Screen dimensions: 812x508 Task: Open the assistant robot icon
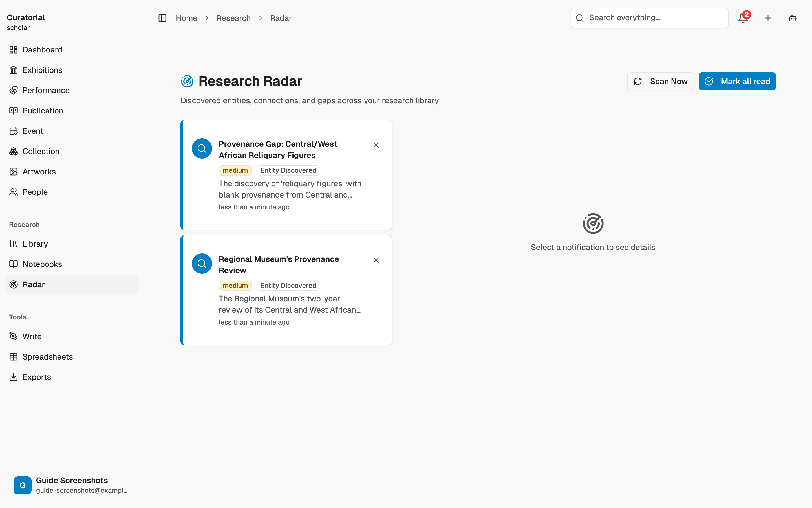tap(793, 18)
